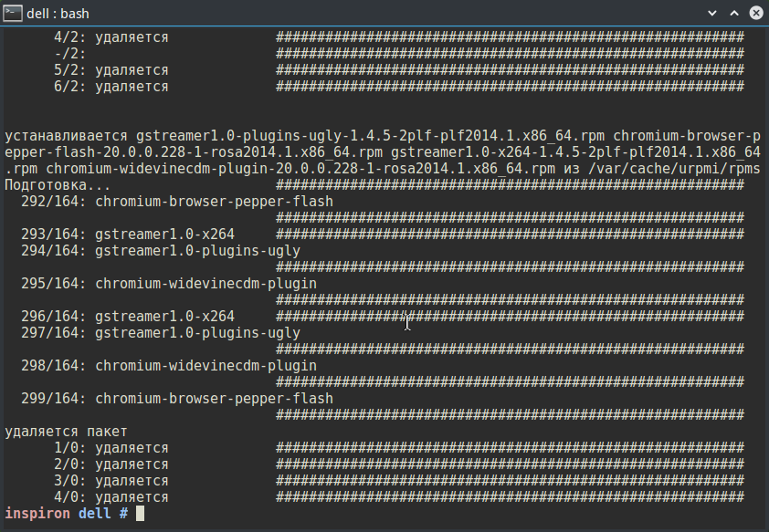Click '293/164: gstreamer1.0-x264' text
Image resolution: width=769 pixels, height=532 pixels.
(128, 235)
